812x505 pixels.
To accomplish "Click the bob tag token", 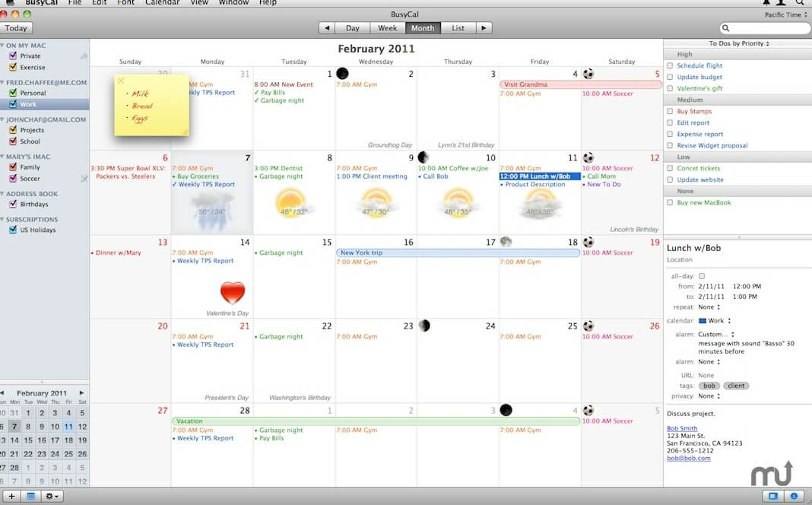I will coord(709,386).
